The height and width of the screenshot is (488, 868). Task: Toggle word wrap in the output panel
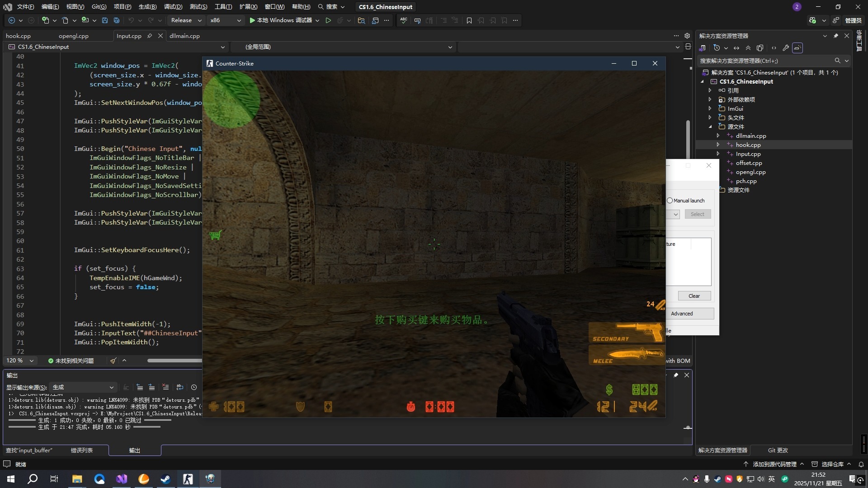pos(180,387)
